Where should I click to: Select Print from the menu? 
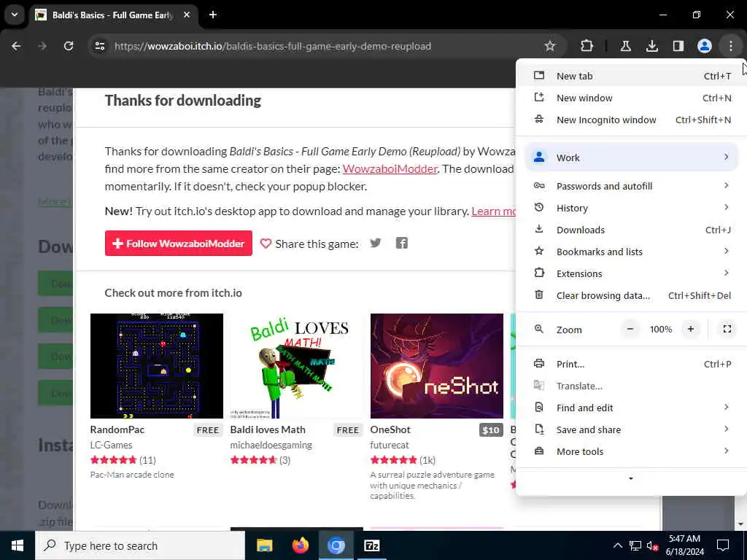click(631, 364)
